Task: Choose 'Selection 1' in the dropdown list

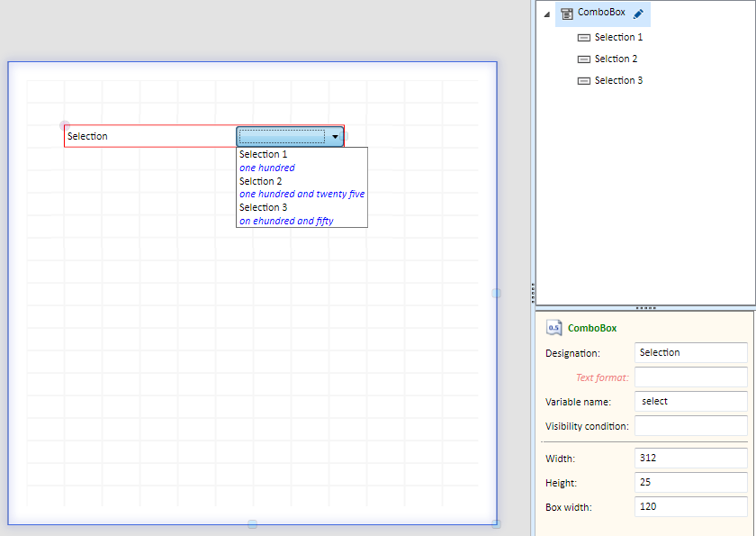Action: click(x=264, y=155)
